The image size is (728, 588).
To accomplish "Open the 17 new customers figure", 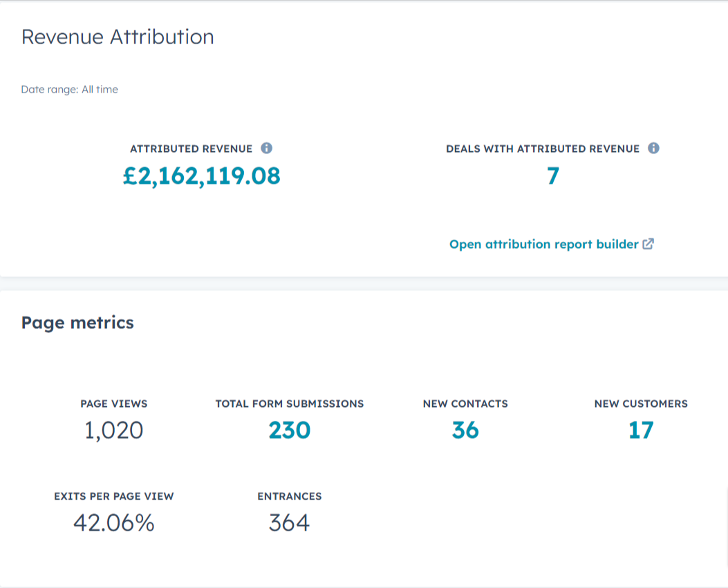I will (641, 430).
